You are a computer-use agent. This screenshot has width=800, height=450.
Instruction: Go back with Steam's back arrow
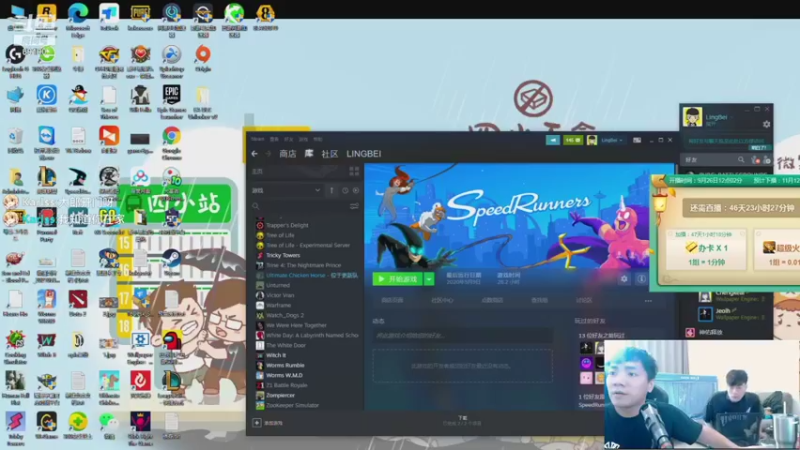click(x=254, y=154)
